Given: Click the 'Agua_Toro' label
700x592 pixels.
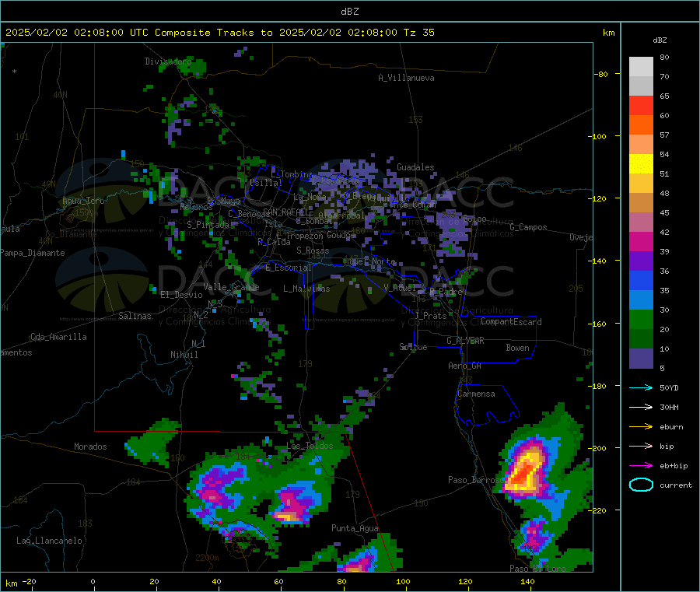Looking at the screenshot, I should point(83,201).
